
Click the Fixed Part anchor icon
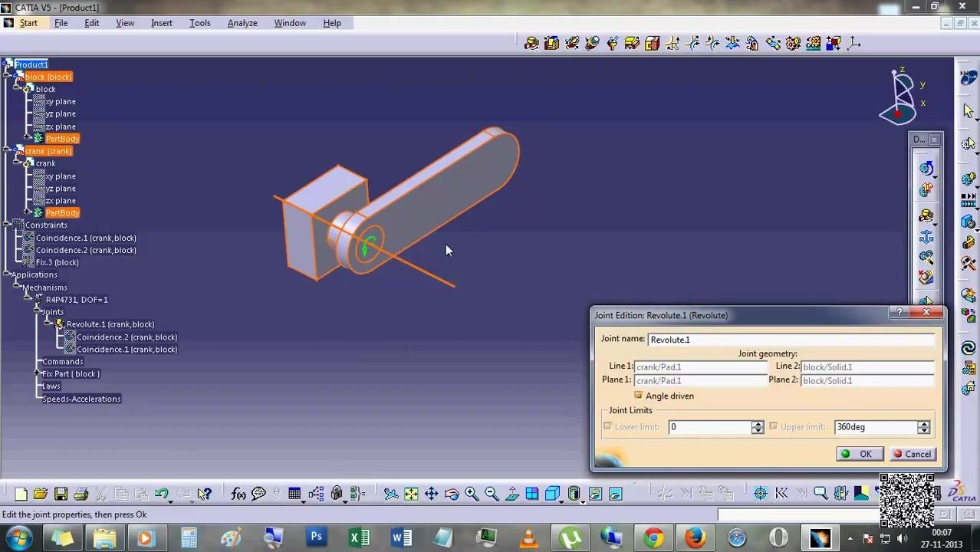tap(926, 236)
